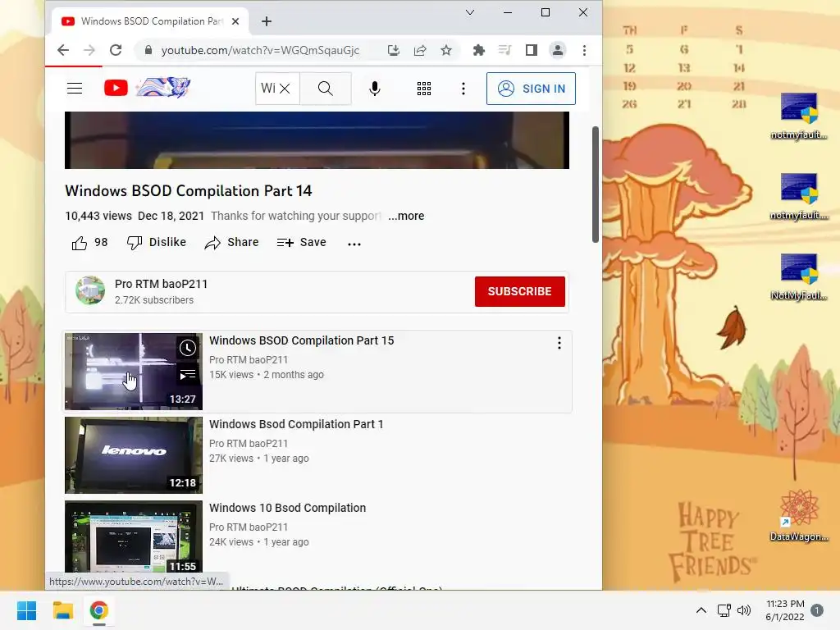Share this page from address bar
The height and width of the screenshot is (630, 840).
click(420, 50)
